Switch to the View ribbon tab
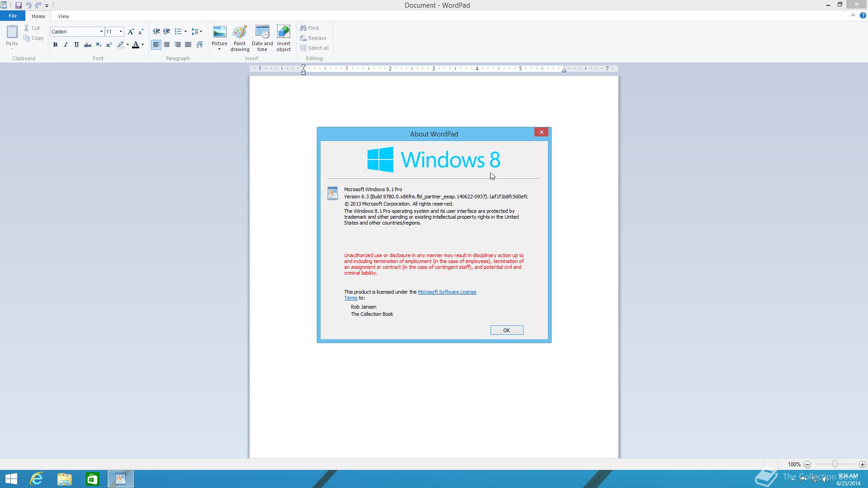 [63, 16]
